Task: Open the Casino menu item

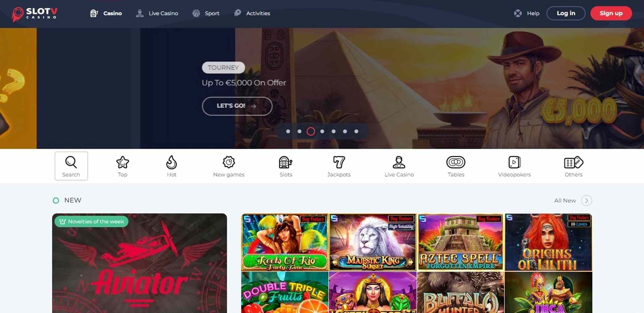Action: (x=106, y=13)
